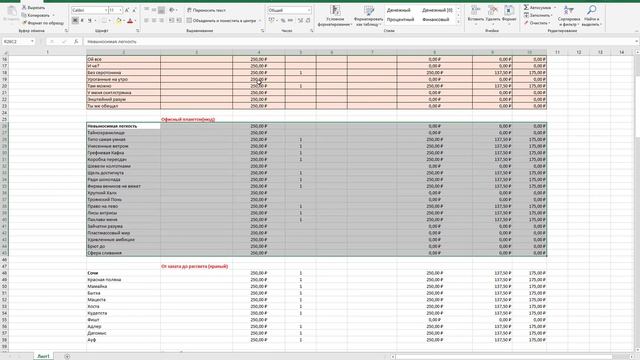Open Alignment group dialog launcher
640x360 pixels.
point(262,31)
